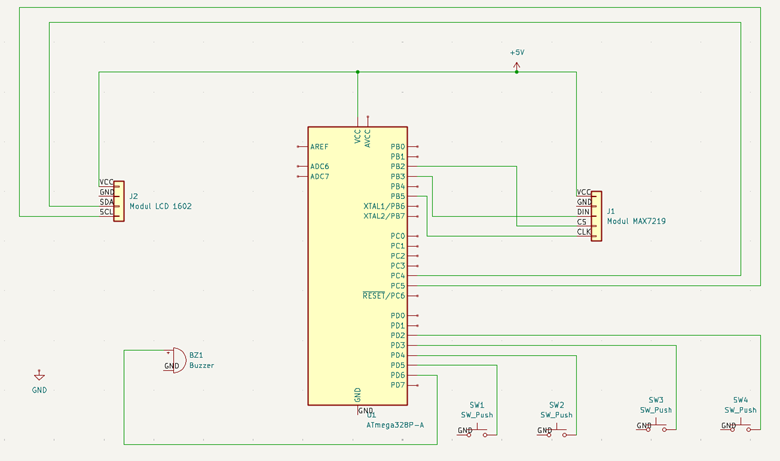Click the PB5 pin label on U1

click(x=398, y=196)
